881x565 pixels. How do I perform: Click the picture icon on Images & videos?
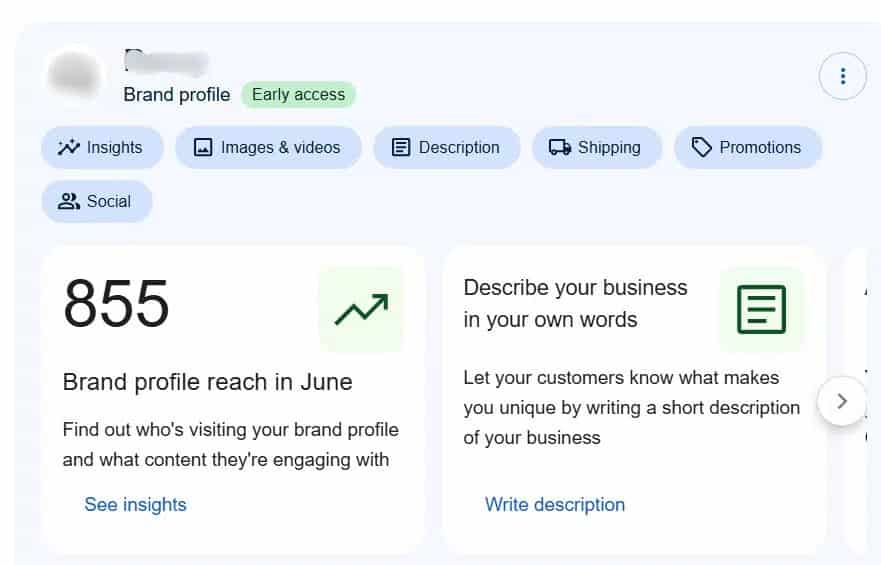point(203,147)
